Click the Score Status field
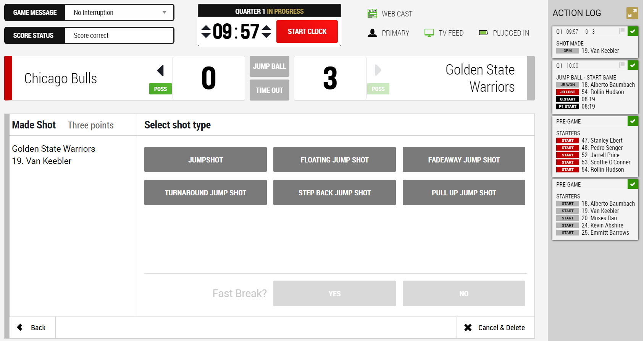This screenshot has width=644, height=341. point(119,36)
